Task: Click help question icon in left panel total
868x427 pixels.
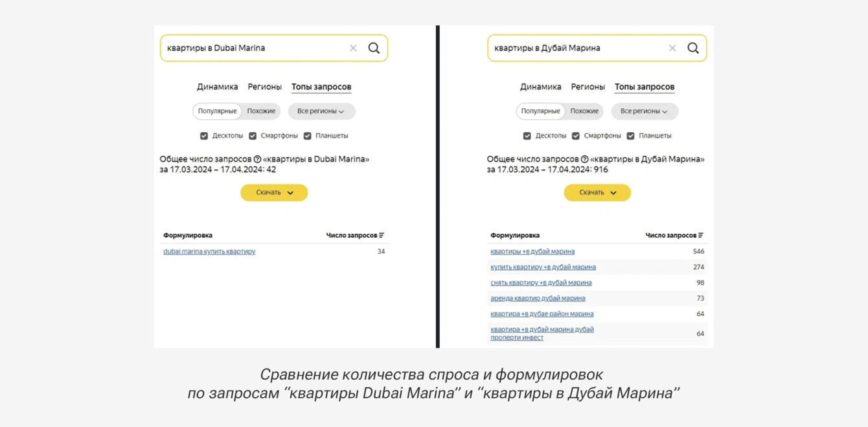Action: click(257, 159)
